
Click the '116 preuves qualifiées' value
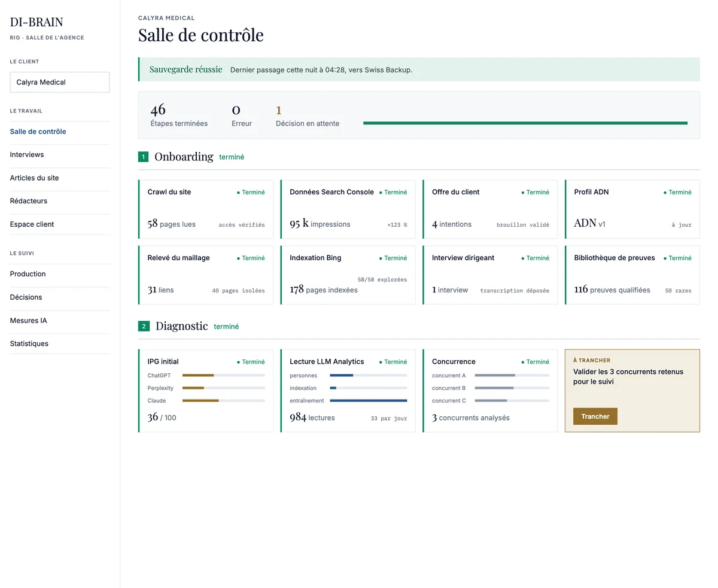click(612, 290)
